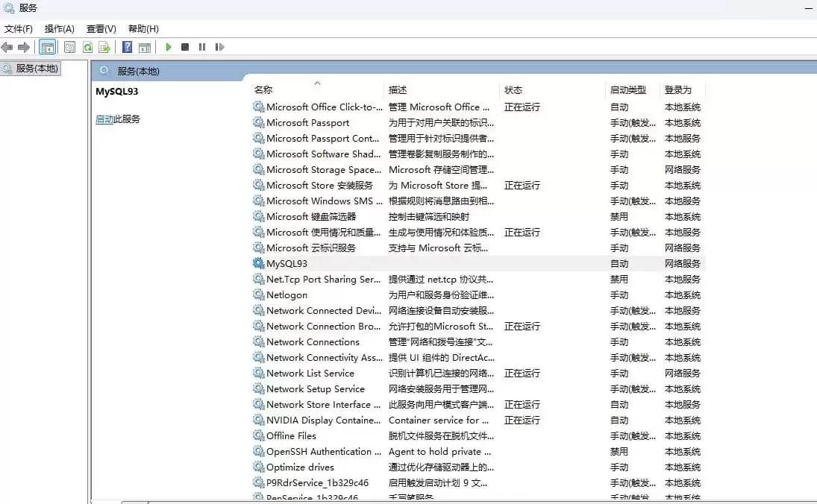Viewport: 817px width, 504px height.
Task: Click the 启动 link to start MySQL93
Action: [104, 119]
